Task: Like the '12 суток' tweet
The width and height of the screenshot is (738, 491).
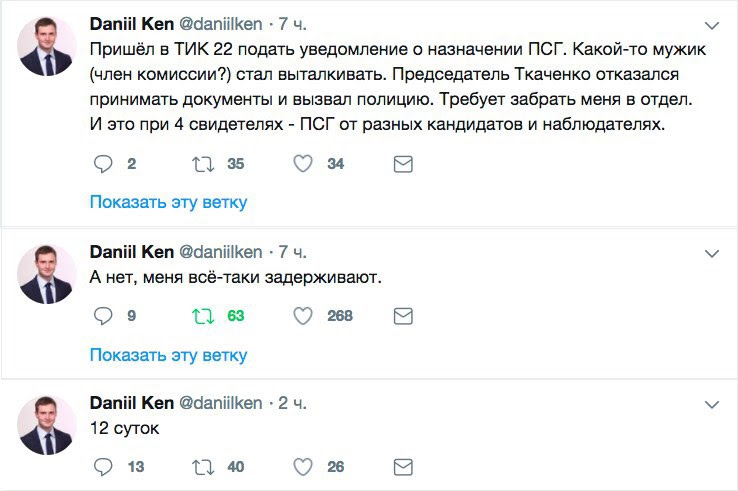Action: click(303, 467)
